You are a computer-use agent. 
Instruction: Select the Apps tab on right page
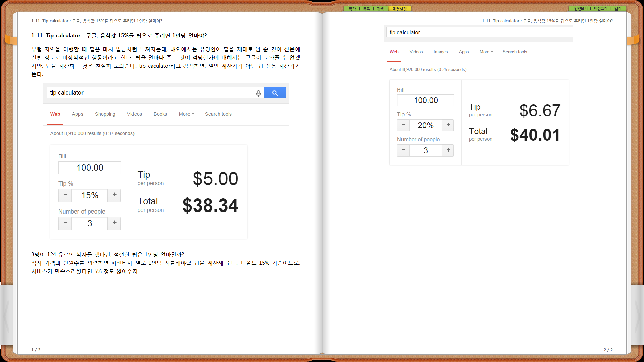coord(464,52)
